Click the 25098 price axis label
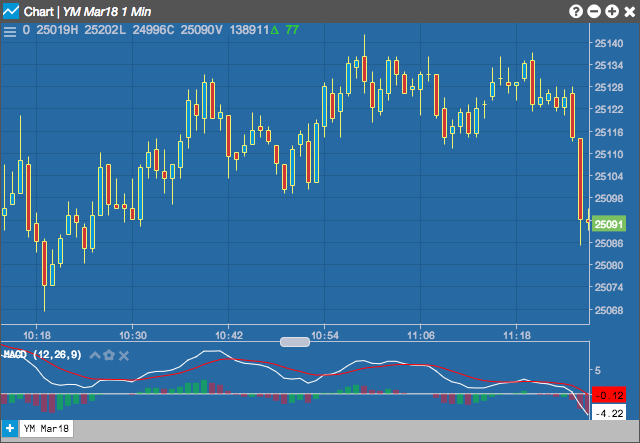The image size is (640, 443). 609,198
